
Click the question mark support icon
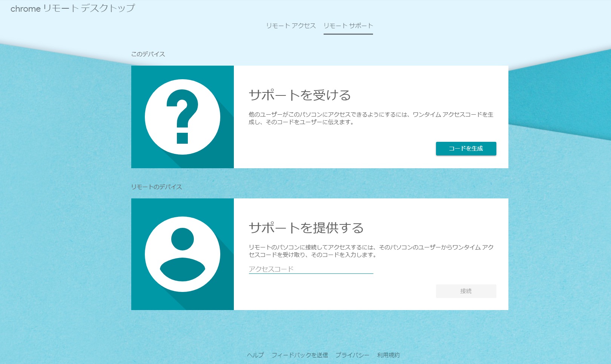tap(183, 117)
